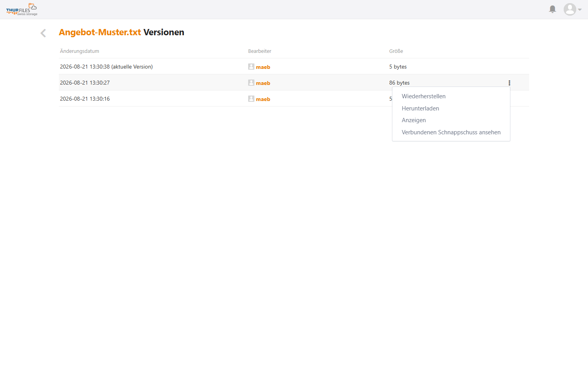Screen dimensions: 588x372
Task: Click the Bearbeiter column header
Action: coord(260,51)
